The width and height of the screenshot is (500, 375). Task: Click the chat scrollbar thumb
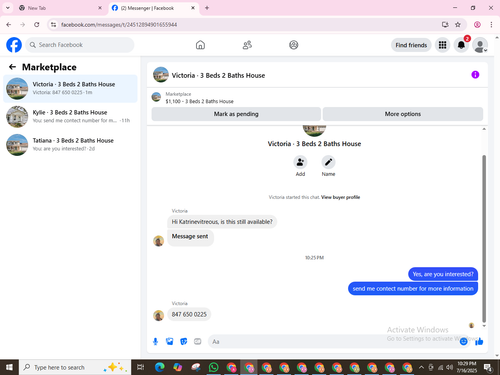tap(484, 238)
